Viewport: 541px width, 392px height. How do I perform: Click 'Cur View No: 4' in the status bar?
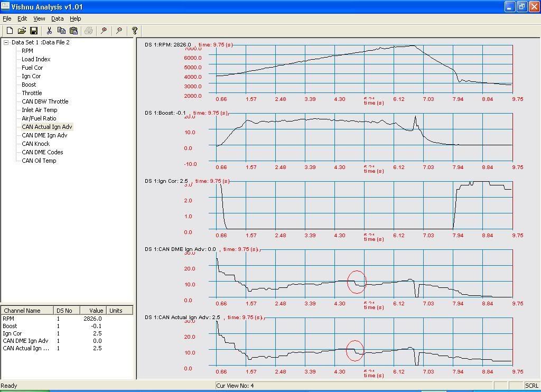(x=235, y=386)
